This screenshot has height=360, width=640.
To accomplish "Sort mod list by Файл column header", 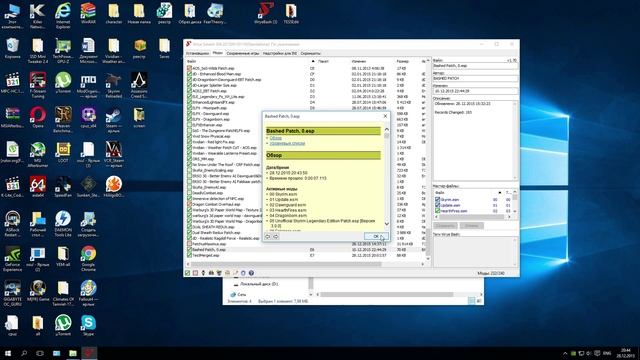I will click(x=251, y=61).
